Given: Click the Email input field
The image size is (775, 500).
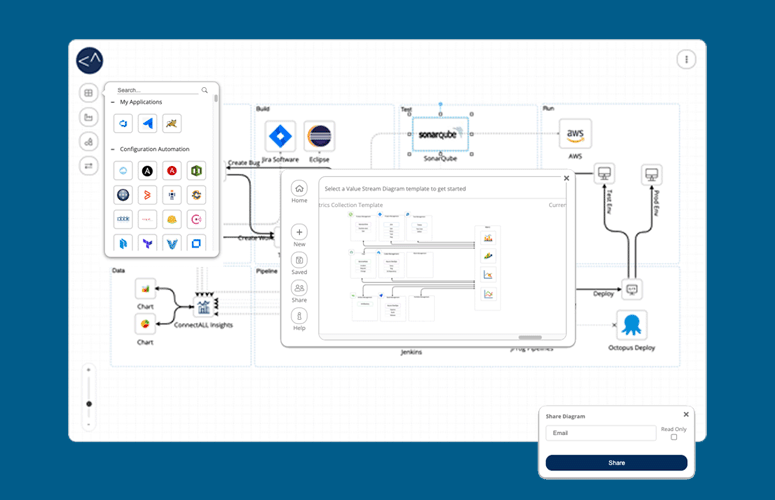Looking at the screenshot, I should click(x=601, y=434).
